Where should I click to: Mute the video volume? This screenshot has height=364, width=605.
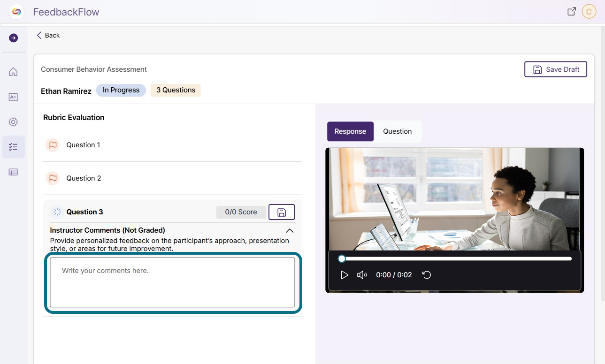pos(362,275)
